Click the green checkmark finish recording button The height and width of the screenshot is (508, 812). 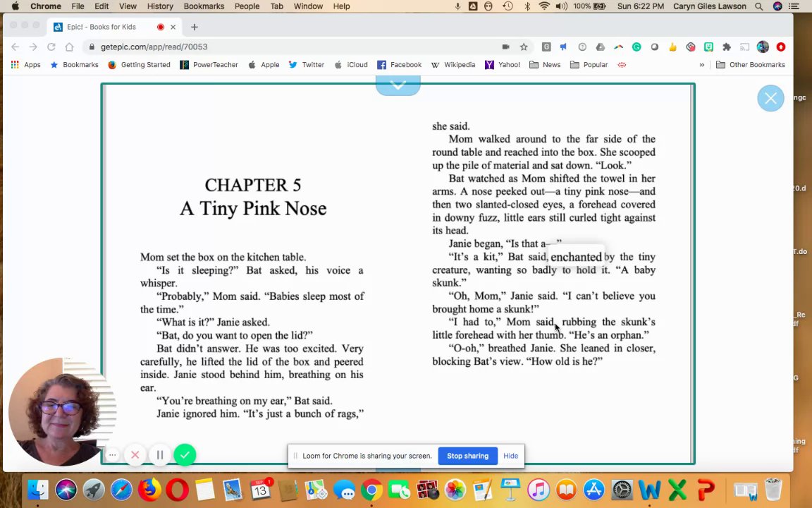[x=185, y=455]
